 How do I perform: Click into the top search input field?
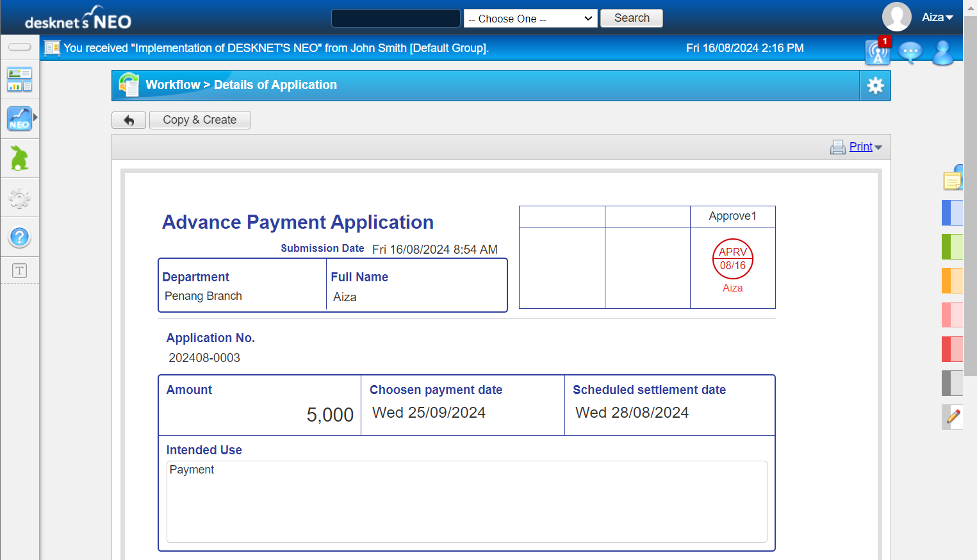(395, 19)
